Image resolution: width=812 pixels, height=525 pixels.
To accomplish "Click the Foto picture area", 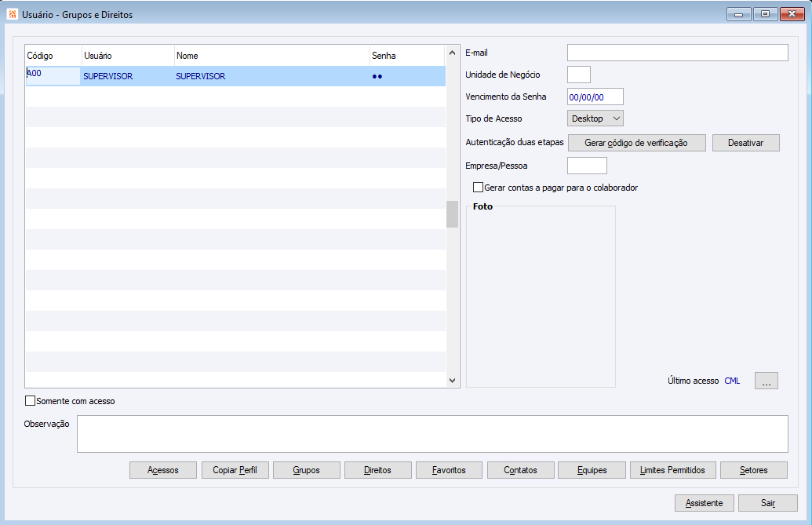I will point(541,297).
